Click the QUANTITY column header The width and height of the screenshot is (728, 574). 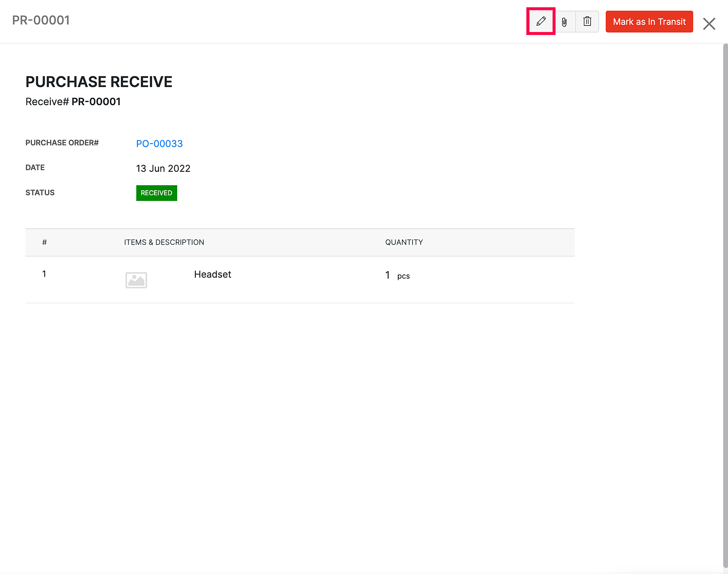(404, 242)
